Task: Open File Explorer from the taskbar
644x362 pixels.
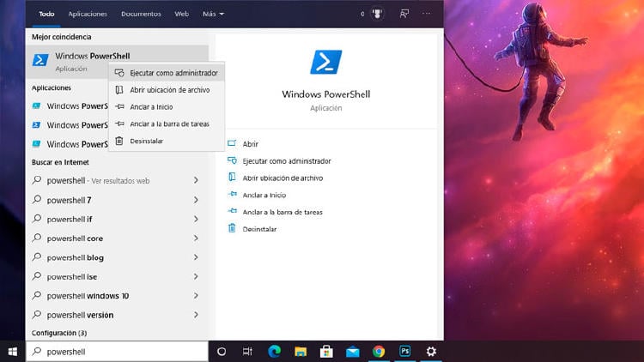Action: tap(300, 351)
